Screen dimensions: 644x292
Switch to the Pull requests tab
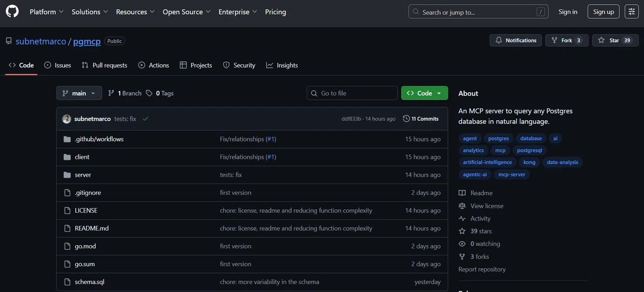pos(105,65)
